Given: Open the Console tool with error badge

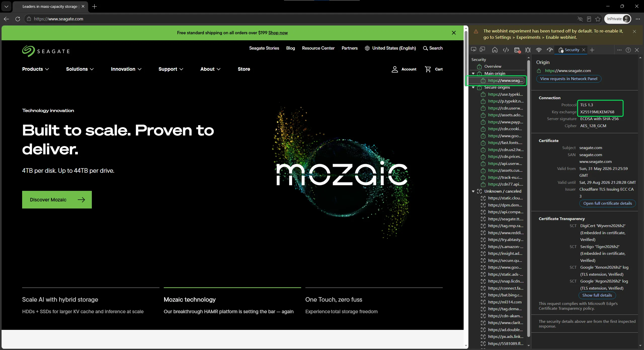Looking at the screenshot, I should [517, 50].
